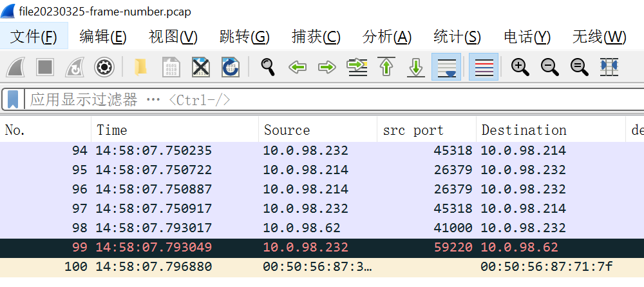Screen dimensions: 644x287
Task: Select packet row number 96
Action: click(322, 189)
